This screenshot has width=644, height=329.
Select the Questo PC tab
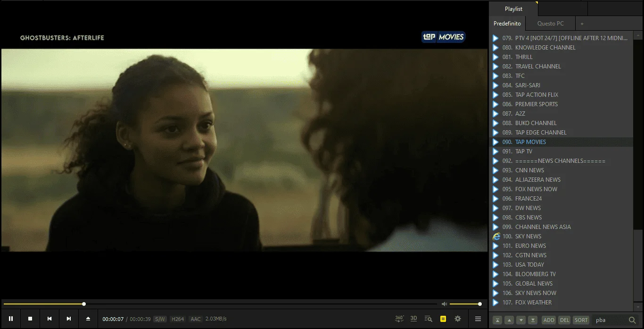[x=550, y=24]
